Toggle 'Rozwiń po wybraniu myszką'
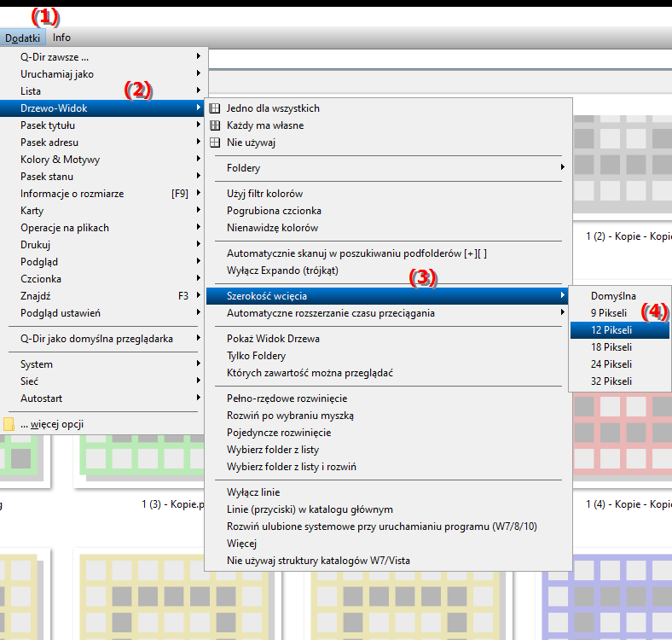The height and width of the screenshot is (640, 672). click(388, 416)
